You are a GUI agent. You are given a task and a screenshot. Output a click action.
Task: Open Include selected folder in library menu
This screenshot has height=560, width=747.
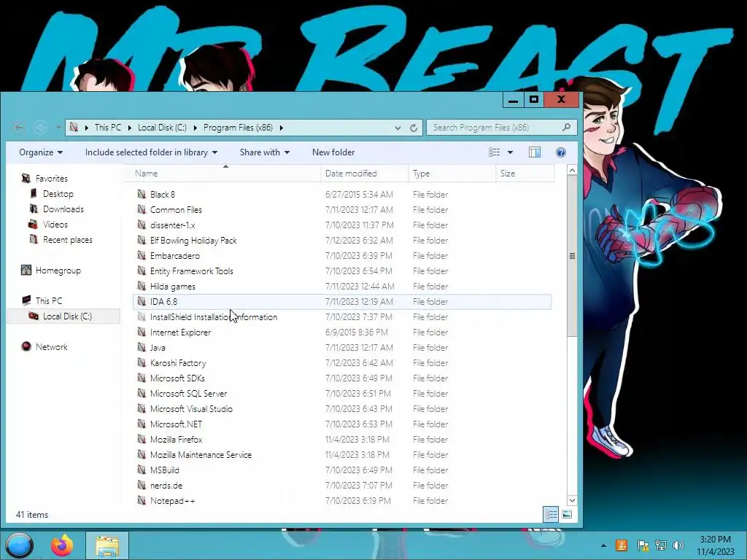point(151,152)
